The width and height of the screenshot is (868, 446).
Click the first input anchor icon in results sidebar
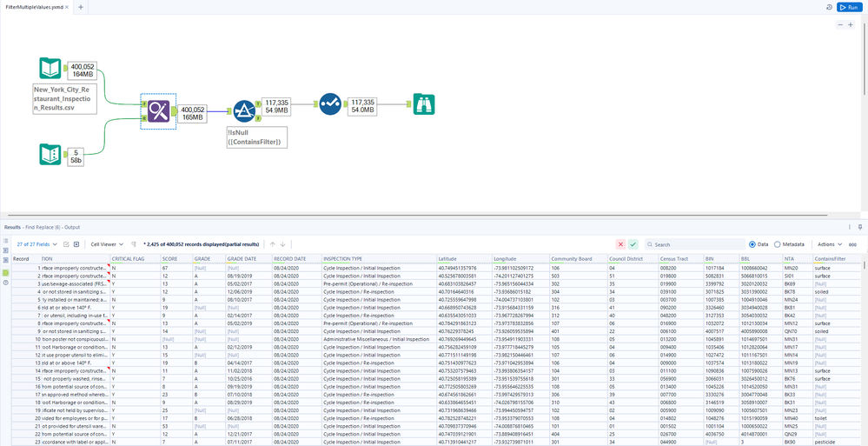pyautogui.click(x=5, y=251)
